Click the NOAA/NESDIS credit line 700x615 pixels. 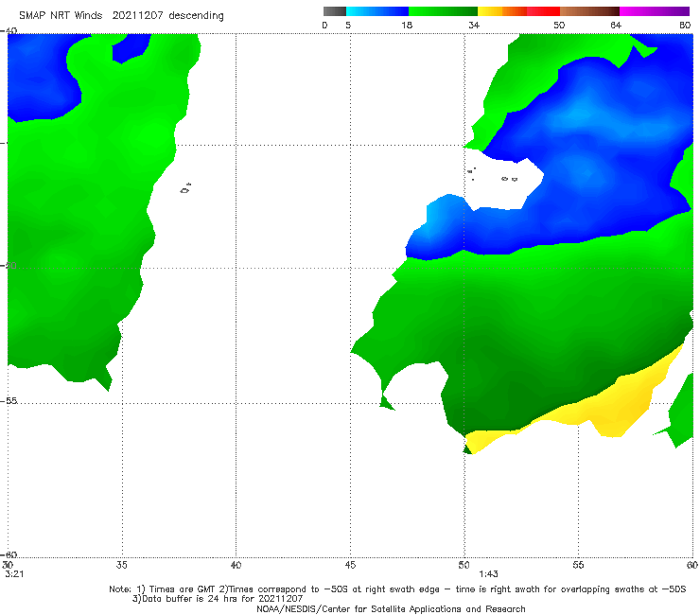tap(391, 608)
